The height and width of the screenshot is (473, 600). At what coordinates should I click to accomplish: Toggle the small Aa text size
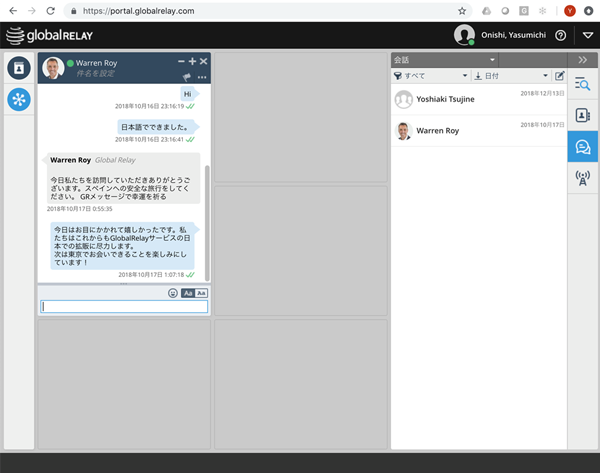[202, 293]
